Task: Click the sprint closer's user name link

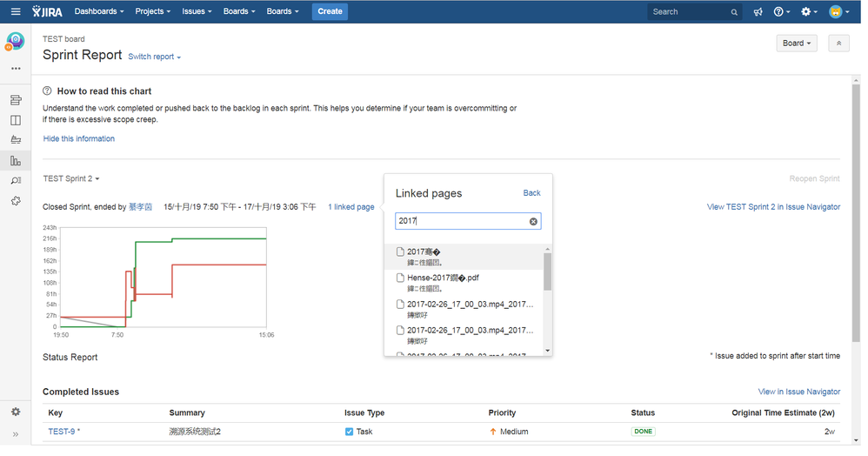Action: point(140,206)
